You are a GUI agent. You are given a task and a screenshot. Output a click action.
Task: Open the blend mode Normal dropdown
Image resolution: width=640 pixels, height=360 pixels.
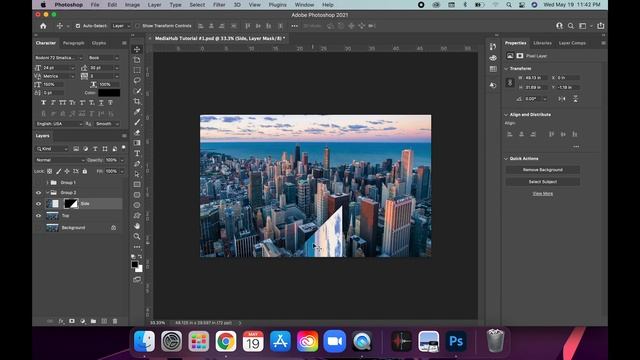pyautogui.click(x=59, y=160)
